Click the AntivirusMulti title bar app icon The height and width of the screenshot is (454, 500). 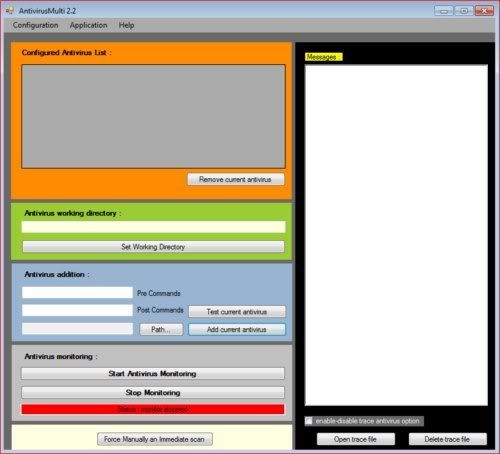(9, 11)
